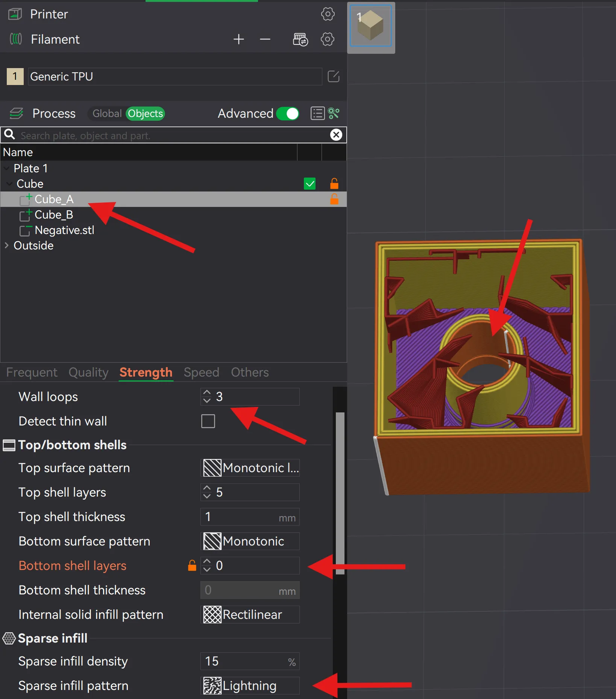The image size is (616, 699).
Task: Click the AMS filament sync icon
Action: (300, 39)
